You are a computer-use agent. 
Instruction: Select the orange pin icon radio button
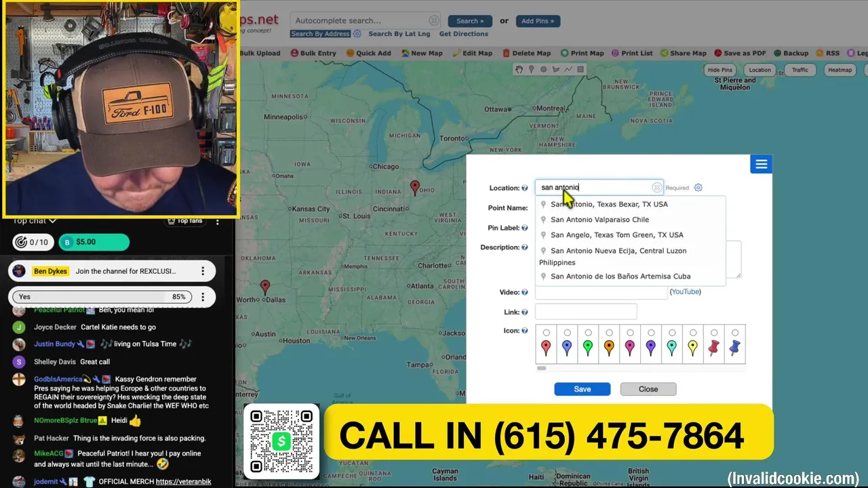pos(609,333)
